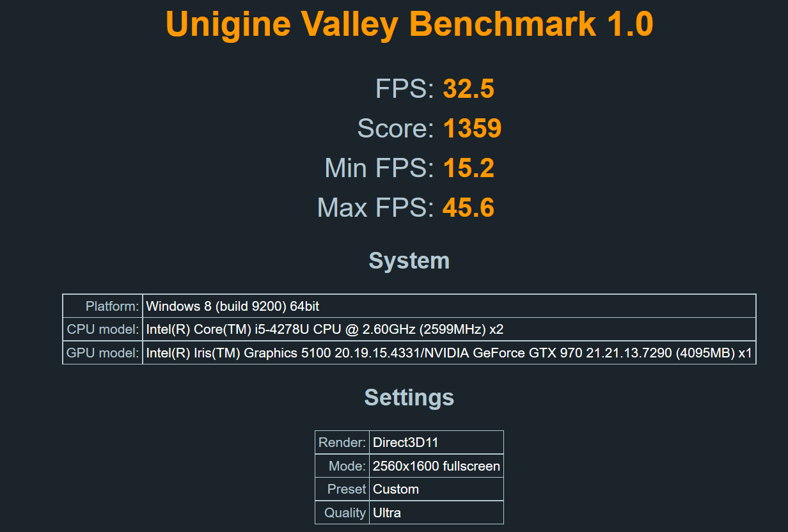Select the FPS value 32.5

[x=469, y=89]
